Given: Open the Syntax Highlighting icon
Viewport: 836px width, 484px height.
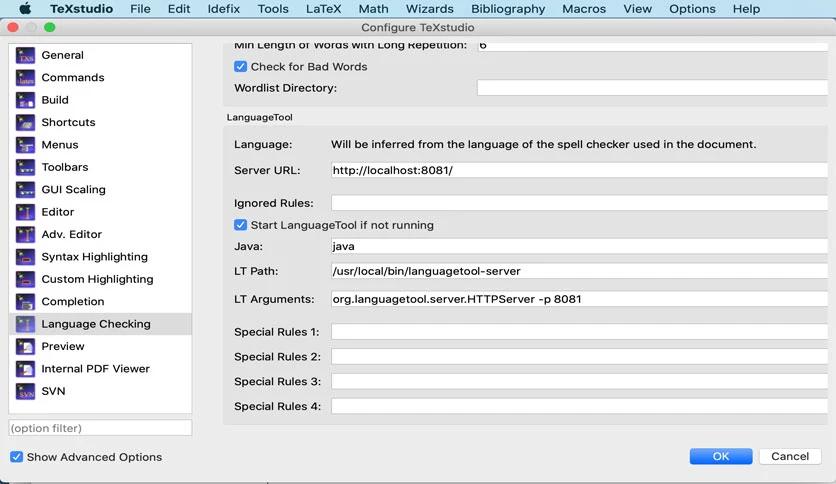Looking at the screenshot, I should [x=25, y=256].
